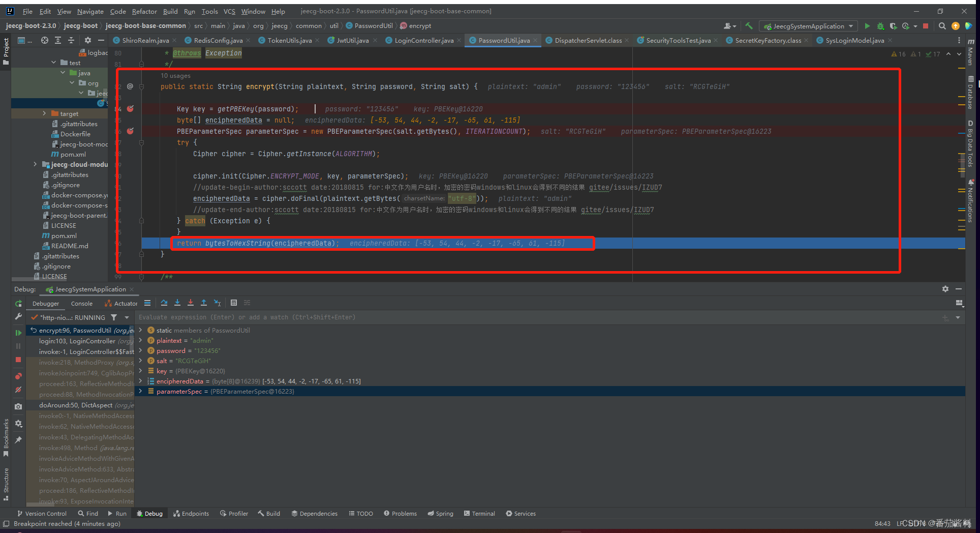The height and width of the screenshot is (533, 980).
Task: Switch to the LoginController.java tab
Action: click(x=423, y=40)
